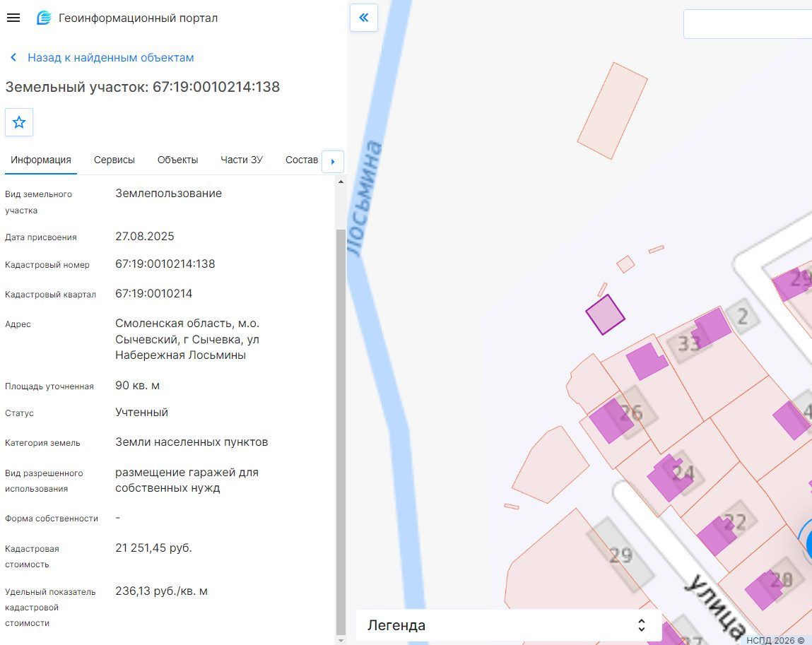Click the value размещение гаражей для собственных нужд
Viewport: 812px width, 645px height.
pyautogui.click(x=187, y=480)
